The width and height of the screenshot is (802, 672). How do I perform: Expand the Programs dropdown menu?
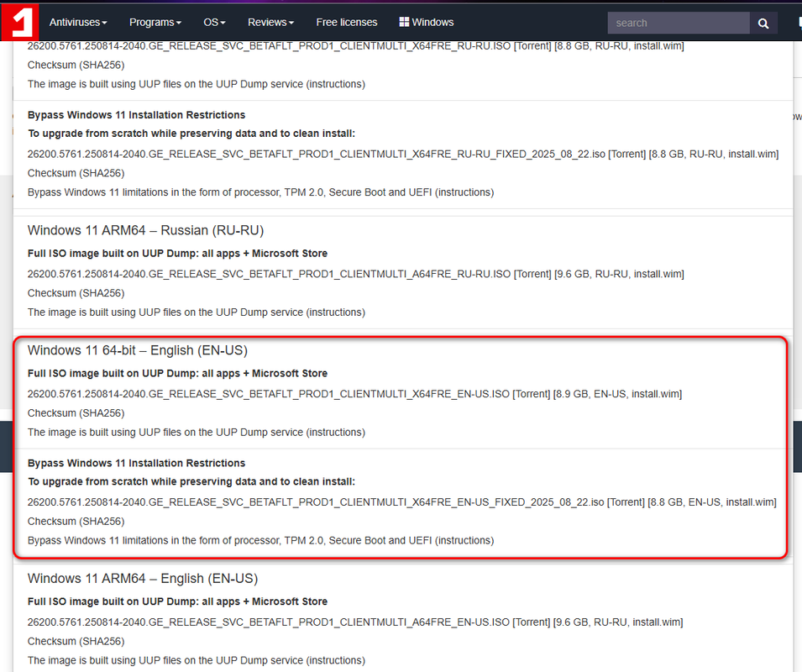155,23
